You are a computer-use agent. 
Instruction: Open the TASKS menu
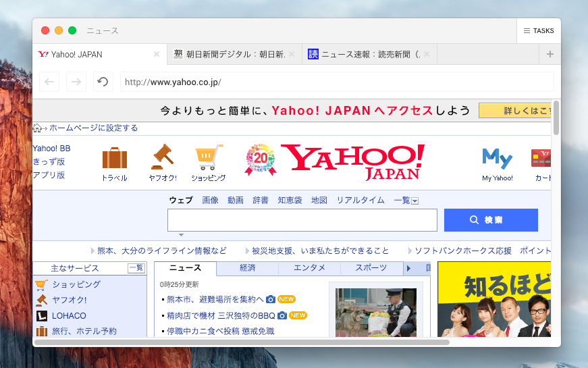pyautogui.click(x=539, y=31)
